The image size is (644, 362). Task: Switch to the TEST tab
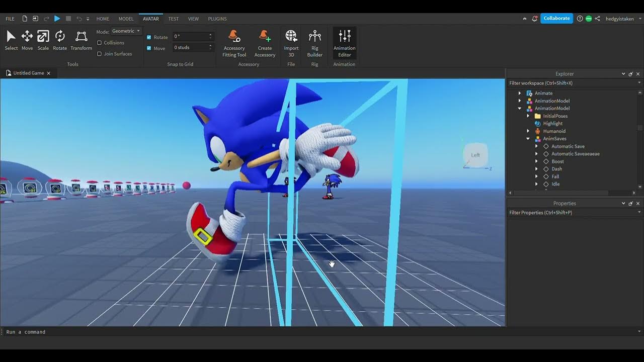174,19
